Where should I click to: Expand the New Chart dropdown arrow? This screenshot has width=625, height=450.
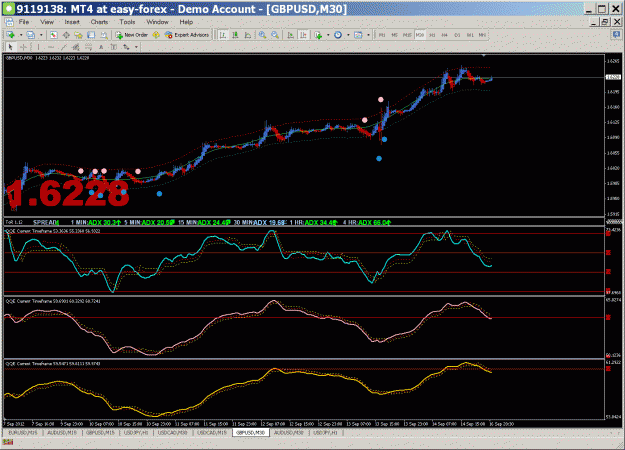(x=21, y=35)
